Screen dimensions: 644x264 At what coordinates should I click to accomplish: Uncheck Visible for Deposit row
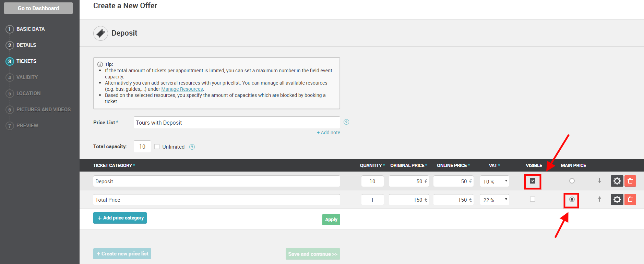(x=533, y=181)
